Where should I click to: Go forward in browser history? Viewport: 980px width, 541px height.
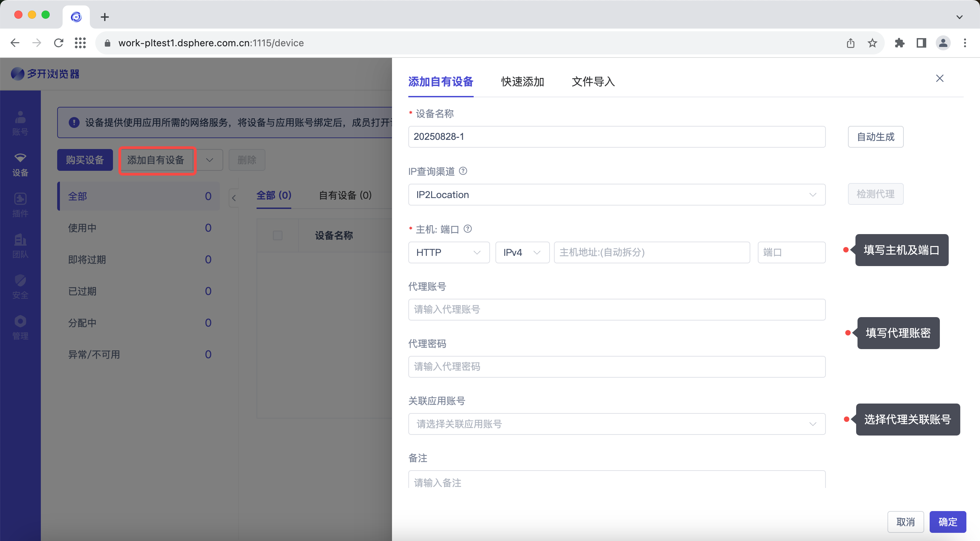pyautogui.click(x=36, y=43)
